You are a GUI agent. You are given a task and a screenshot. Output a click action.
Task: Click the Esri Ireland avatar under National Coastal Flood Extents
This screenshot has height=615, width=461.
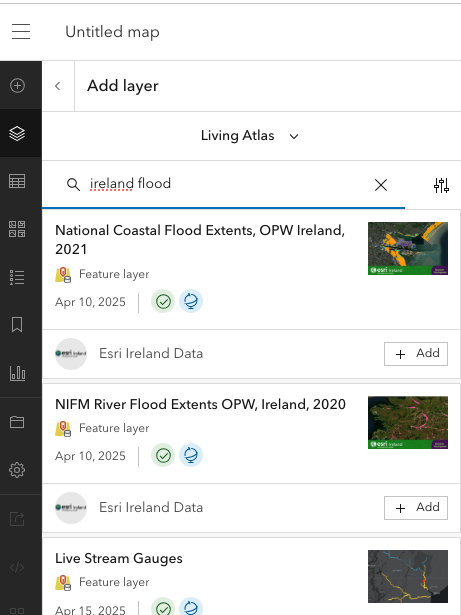[x=71, y=354]
